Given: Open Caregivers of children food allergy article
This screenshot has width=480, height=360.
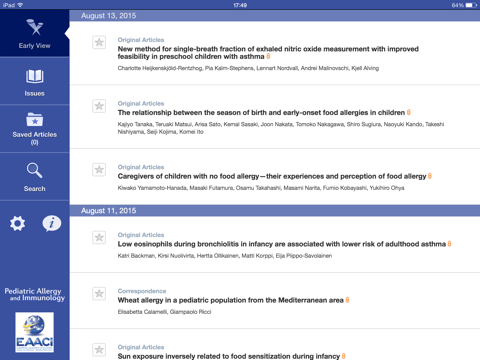Looking at the screenshot, I should pos(272,176).
